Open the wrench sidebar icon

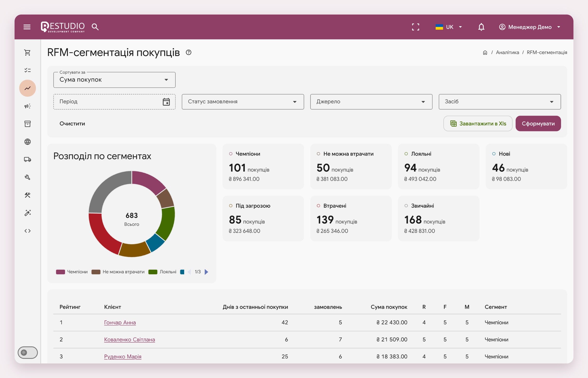pos(27,177)
